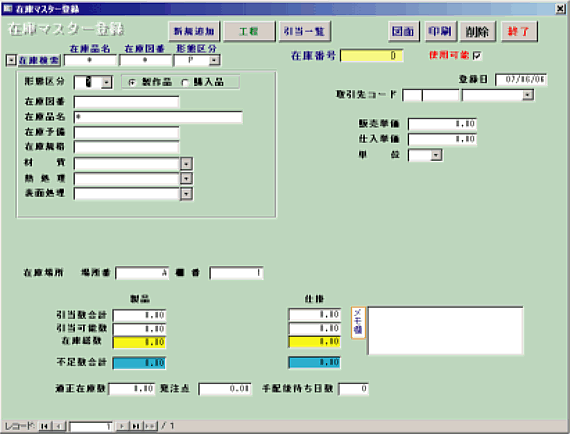Click the 新規追加 button

194,31
